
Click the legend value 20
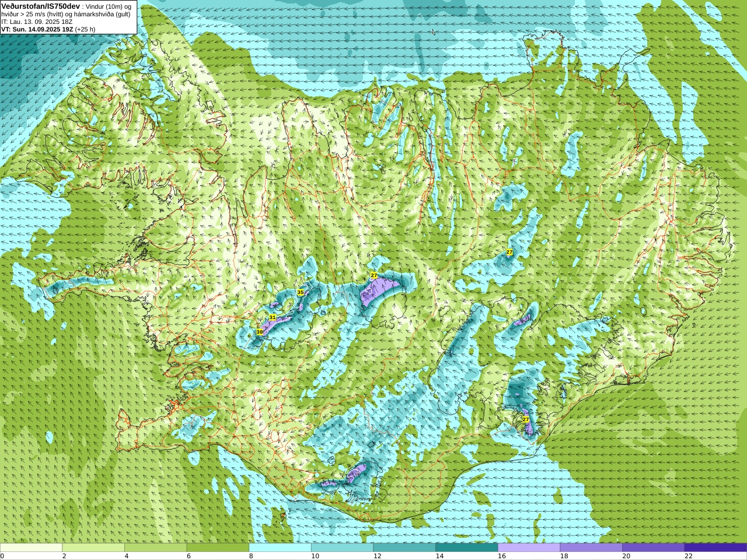[626, 556]
